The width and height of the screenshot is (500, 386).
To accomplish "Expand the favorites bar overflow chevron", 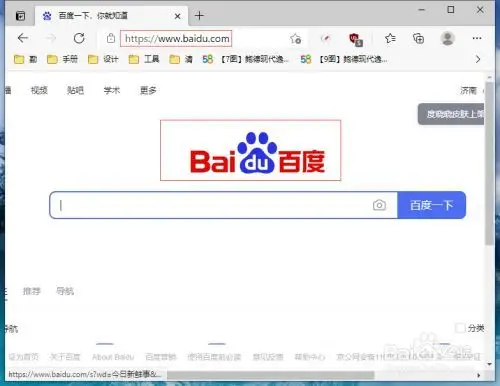I will click(478, 59).
